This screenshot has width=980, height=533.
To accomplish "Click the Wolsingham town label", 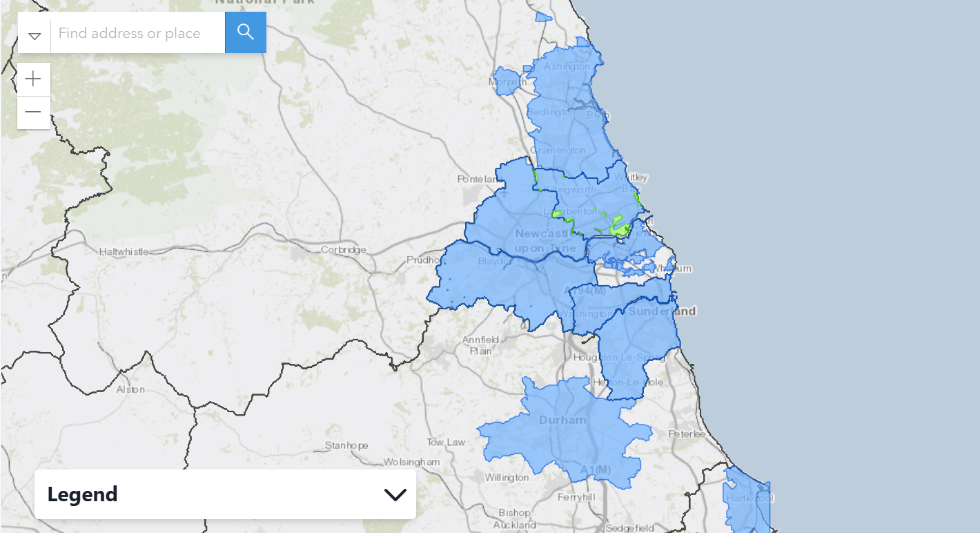I will (411, 461).
